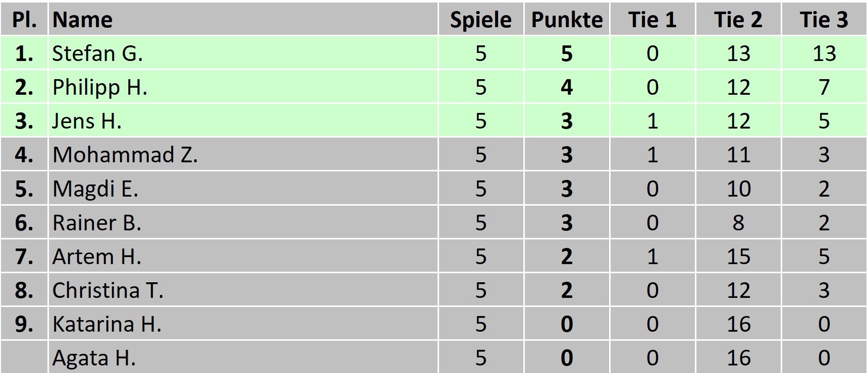This screenshot has height=373, width=868.
Task: Click the Agata H. name cell
Action: (x=94, y=358)
